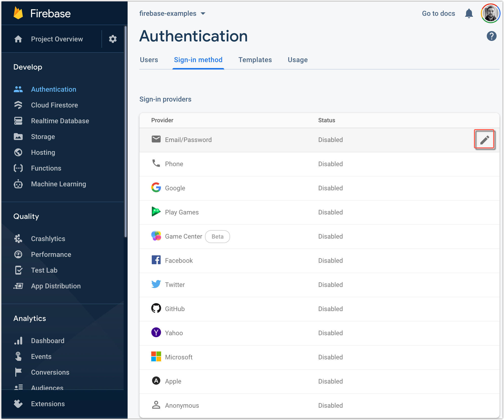Screen dimensions: 504x420
Task: Open the help question mark icon
Action: coord(491,36)
